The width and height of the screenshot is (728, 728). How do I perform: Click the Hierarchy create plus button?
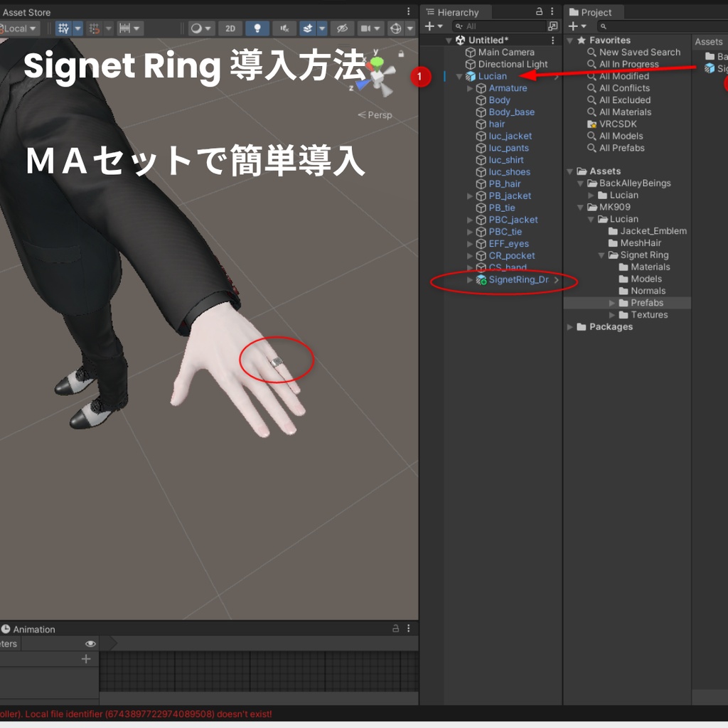[x=429, y=26]
